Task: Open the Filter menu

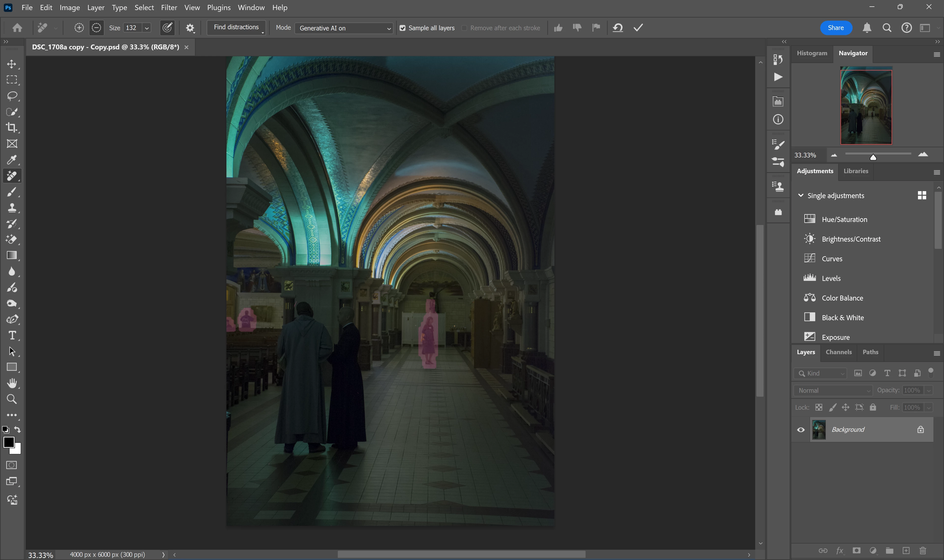Action: [169, 8]
